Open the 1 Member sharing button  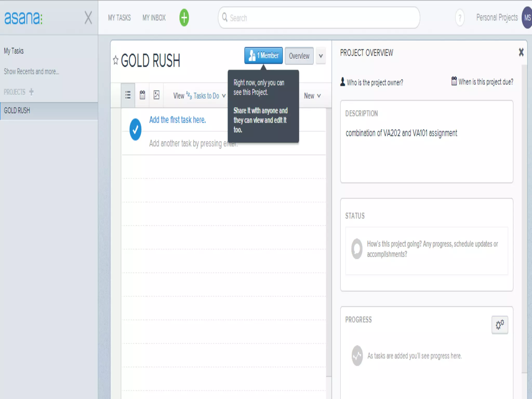pyautogui.click(x=263, y=55)
